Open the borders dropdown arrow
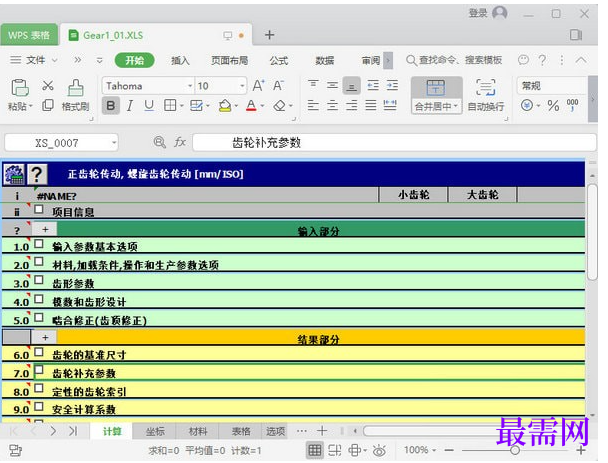Viewport: 608px width, 463px height. coord(181,105)
